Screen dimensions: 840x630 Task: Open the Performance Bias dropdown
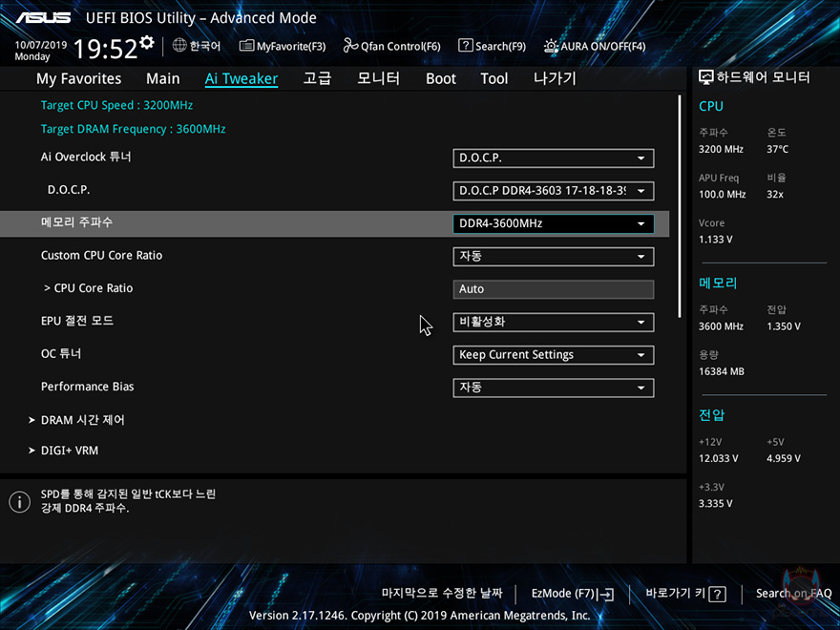(x=554, y=388)
